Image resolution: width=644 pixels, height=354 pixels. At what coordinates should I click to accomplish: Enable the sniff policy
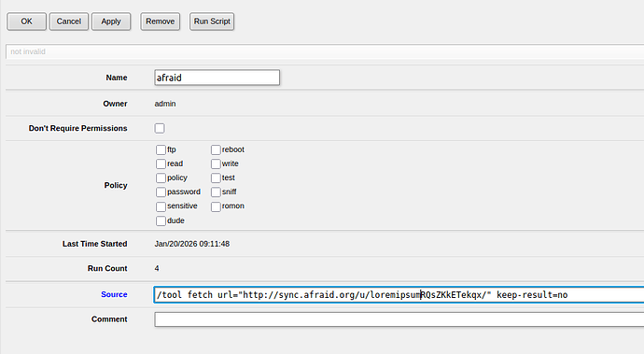point(216,192)
